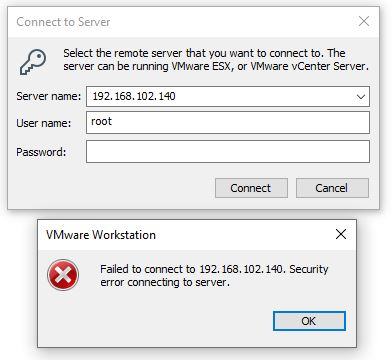Click into the empty Password field
This screenshot has width=392, height=360.
click(228, 152)
